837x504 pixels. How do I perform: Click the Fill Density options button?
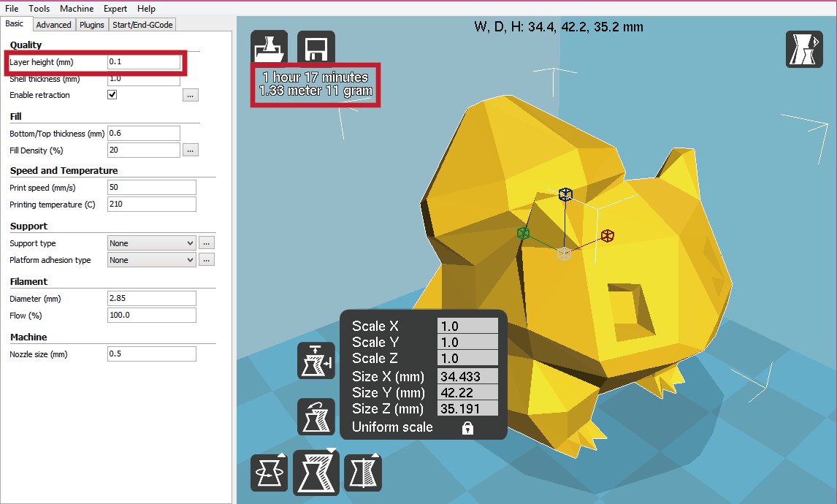pyautogui.click(x=191, y=150)
